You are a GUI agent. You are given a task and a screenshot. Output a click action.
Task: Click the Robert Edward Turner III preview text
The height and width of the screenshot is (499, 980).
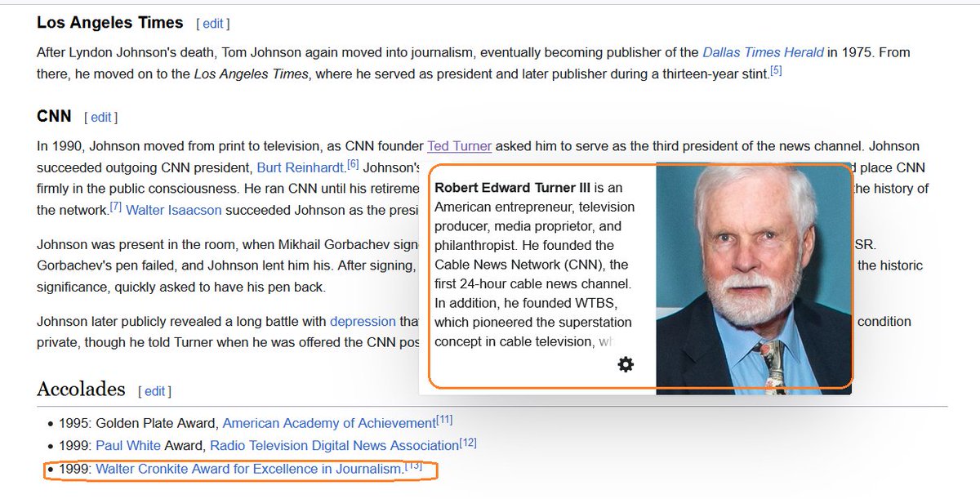pyautogui.click(x=536, y=265)
